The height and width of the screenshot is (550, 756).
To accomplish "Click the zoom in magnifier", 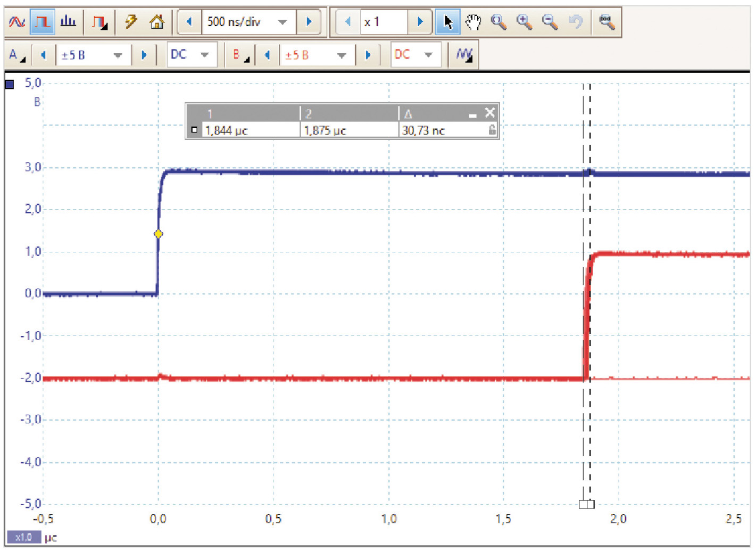I will click(x=524, y=22).
